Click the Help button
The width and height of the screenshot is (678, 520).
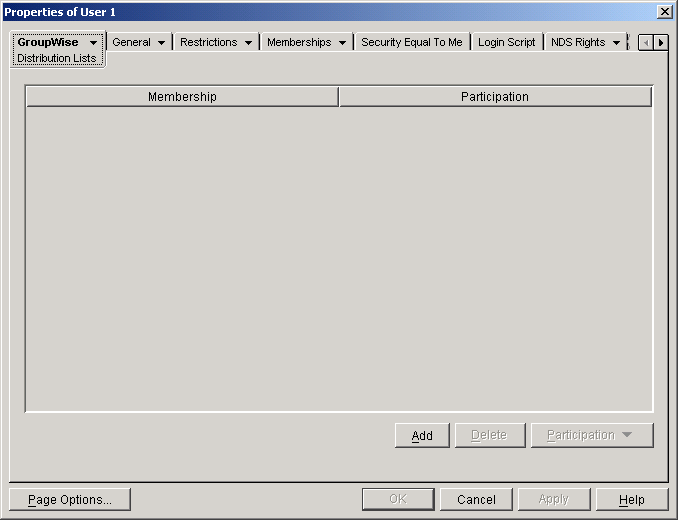pos(631,499)
